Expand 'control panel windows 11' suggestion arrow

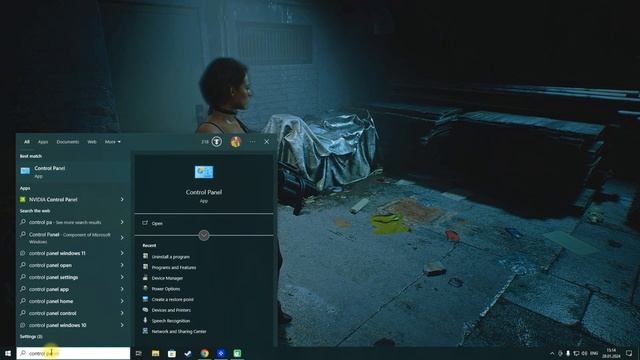point(122,253)
